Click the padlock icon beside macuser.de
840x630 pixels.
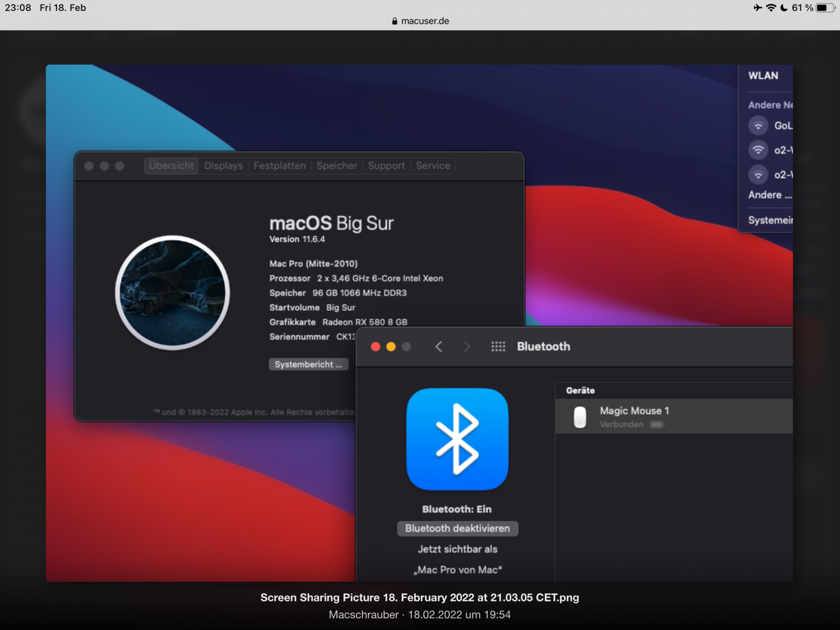tap(394, 21)
